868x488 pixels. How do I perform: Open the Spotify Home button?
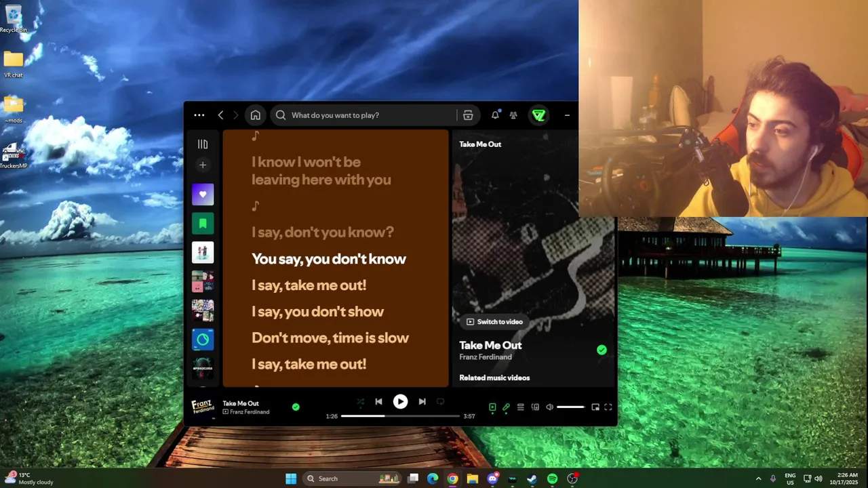[x=255, y=115]
